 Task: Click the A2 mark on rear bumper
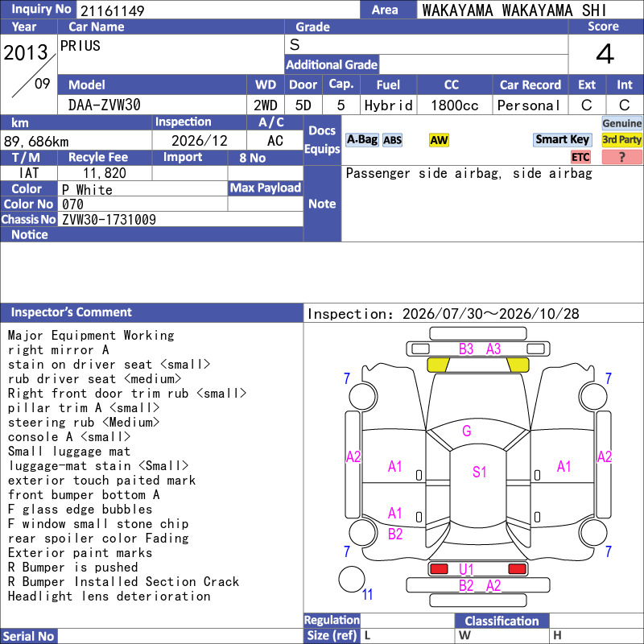pos(493,585)
